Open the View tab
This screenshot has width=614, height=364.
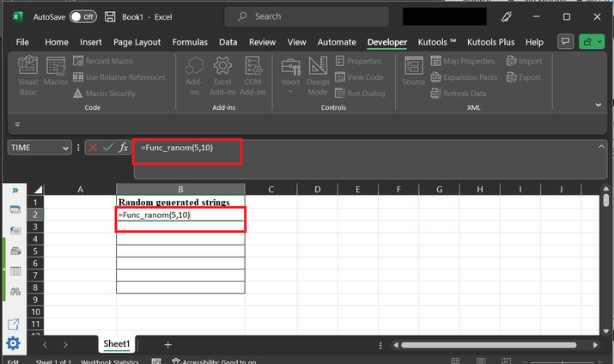click(297, 42)
